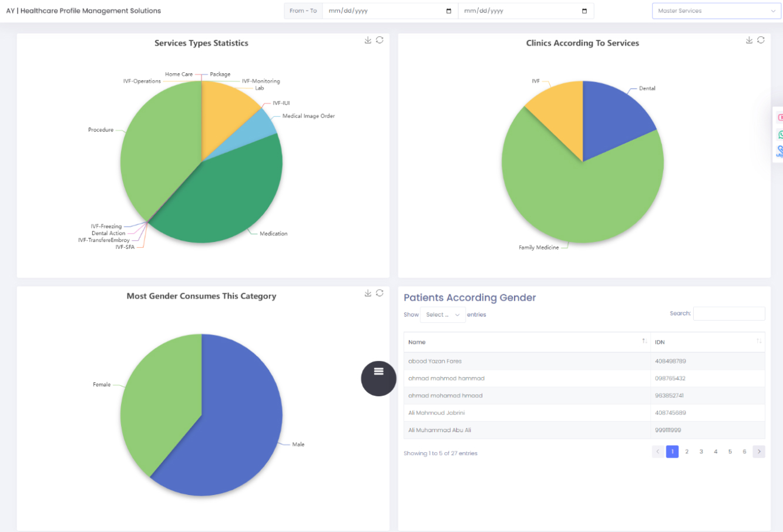Sort the table by Name column
The image size is (783, 532).
tap(644, 342)
